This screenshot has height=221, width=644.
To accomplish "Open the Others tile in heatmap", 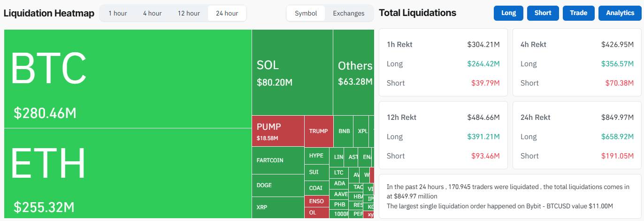I will [x=353, y=72].
